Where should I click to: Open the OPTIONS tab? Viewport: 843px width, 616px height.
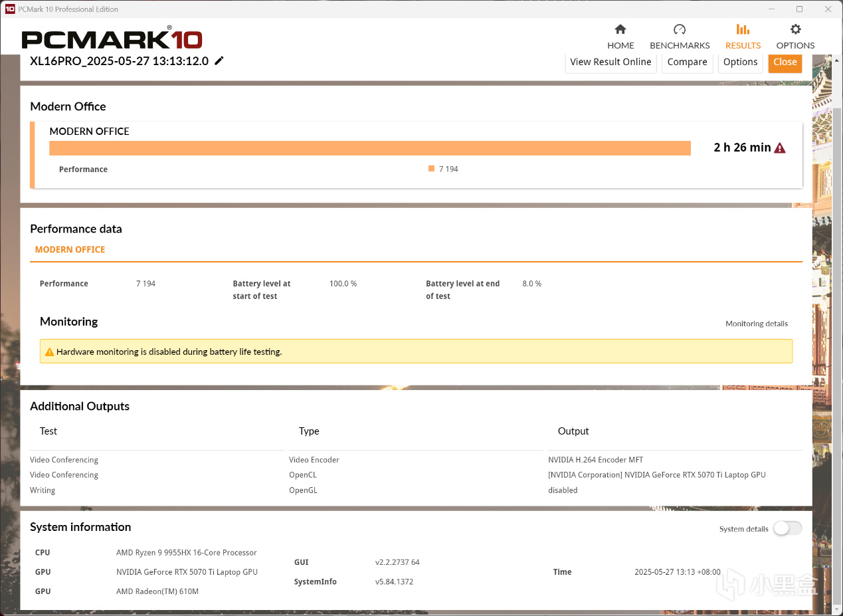(795, 37)
